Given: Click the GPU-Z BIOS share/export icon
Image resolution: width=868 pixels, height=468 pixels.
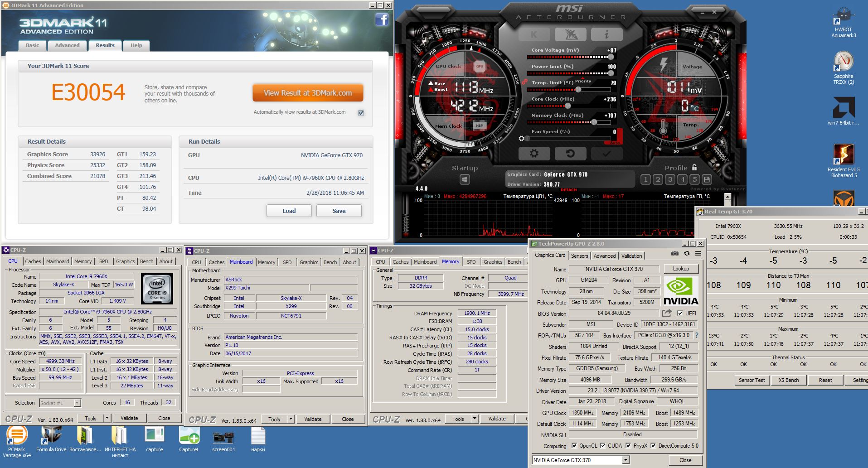Looking at the screenshot, I should tap(667, 313).
